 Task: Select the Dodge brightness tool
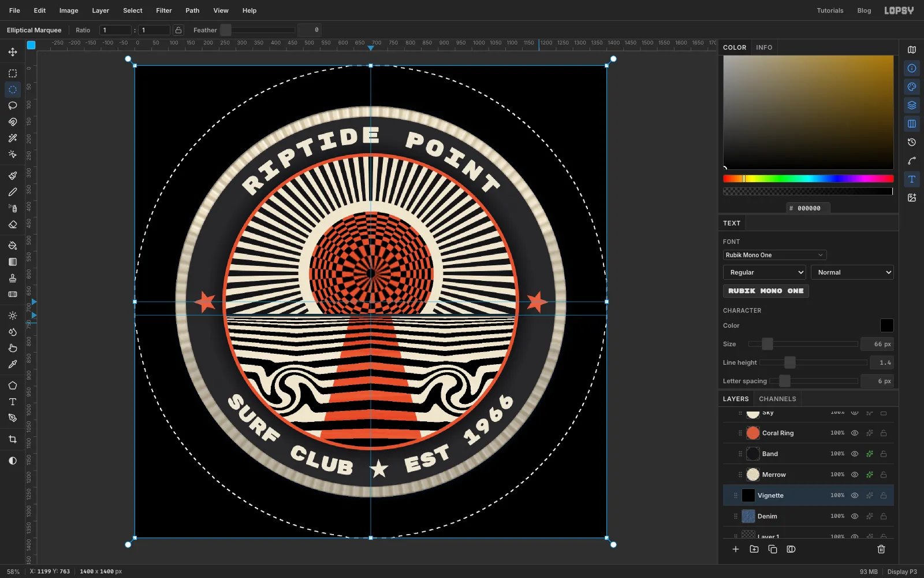point(13,316)
